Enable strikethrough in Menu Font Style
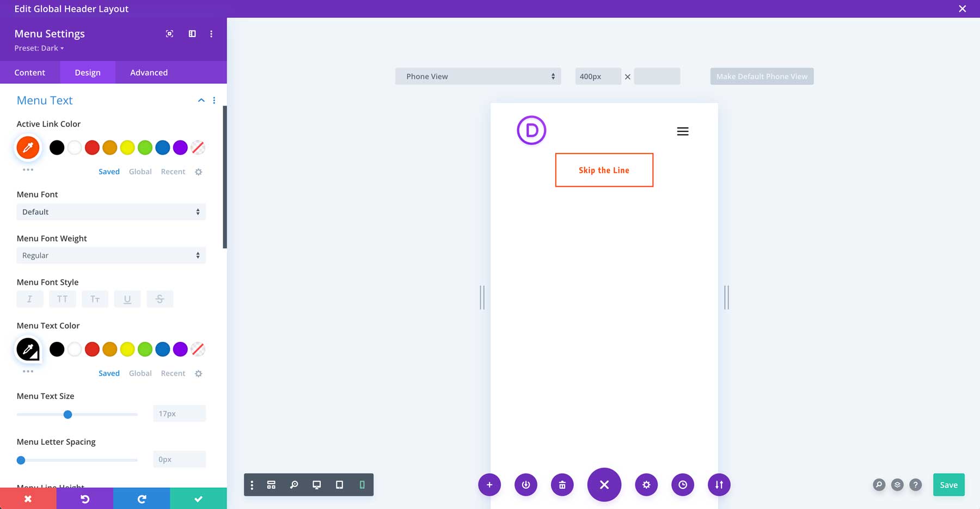The width and height of the screenshot is (980, 509). [x=160, y=299]
